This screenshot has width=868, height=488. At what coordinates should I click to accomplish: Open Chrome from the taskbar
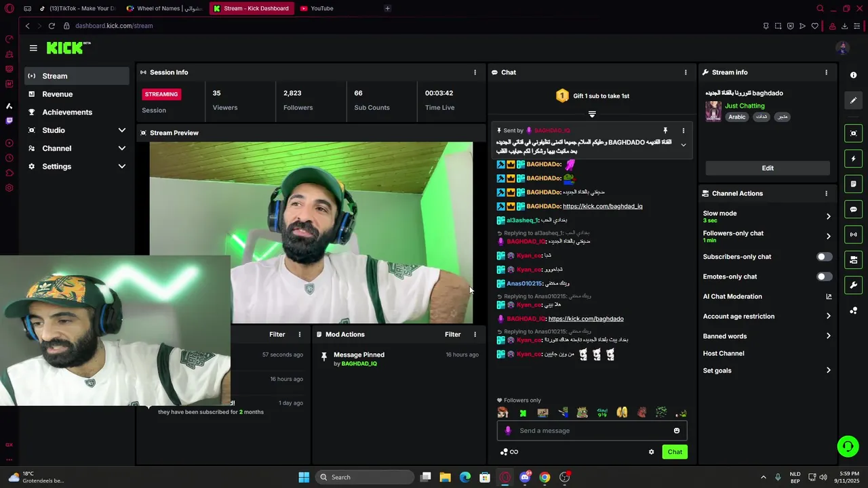pyautogui.click(x=545, y=477)
